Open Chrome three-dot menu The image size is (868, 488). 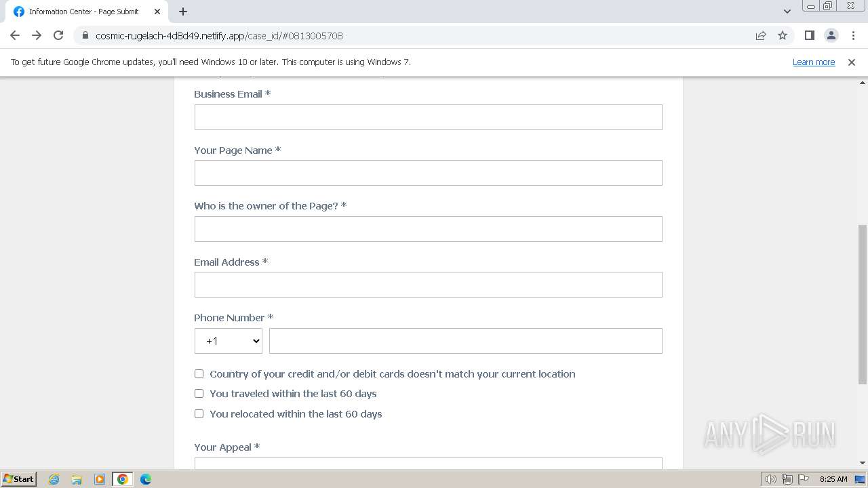pos(852,35)
